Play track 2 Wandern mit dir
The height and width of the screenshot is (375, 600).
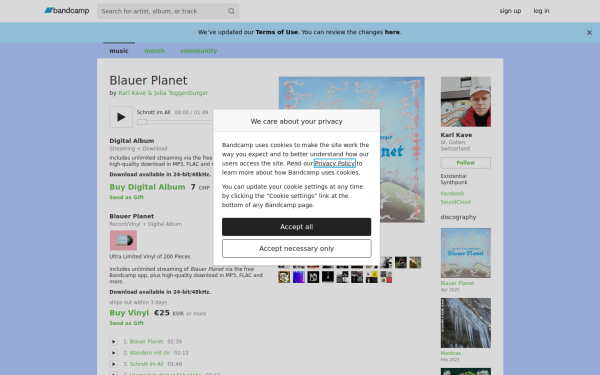pos(113,353)
